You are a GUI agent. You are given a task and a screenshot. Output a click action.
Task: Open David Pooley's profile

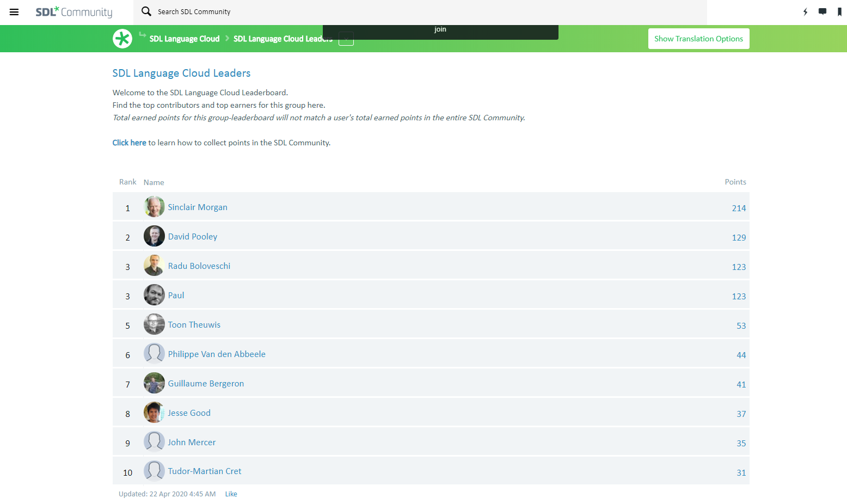[x=193, y=237]
